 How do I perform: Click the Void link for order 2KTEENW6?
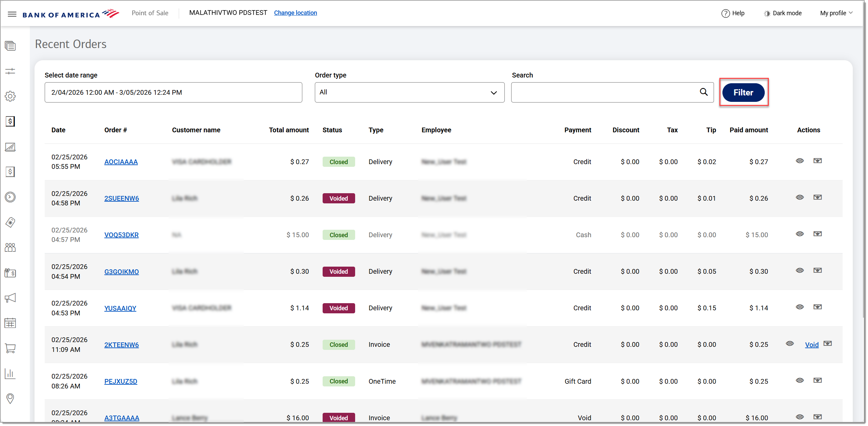point(811,345)
